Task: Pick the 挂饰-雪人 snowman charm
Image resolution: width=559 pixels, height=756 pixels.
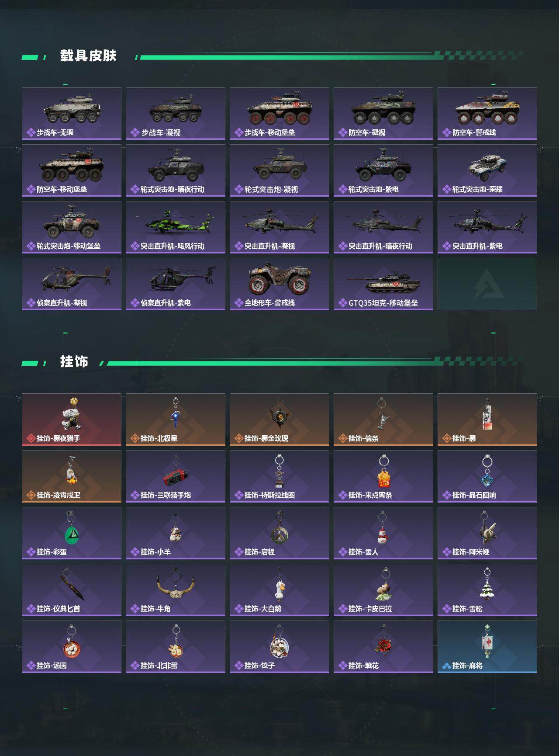Action: click(x=383, y=533)
